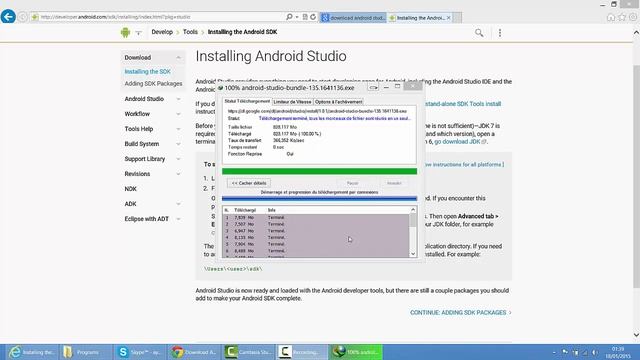
Task: Expand the Android Studio sidebar section
Action: (x=178, y=99)
